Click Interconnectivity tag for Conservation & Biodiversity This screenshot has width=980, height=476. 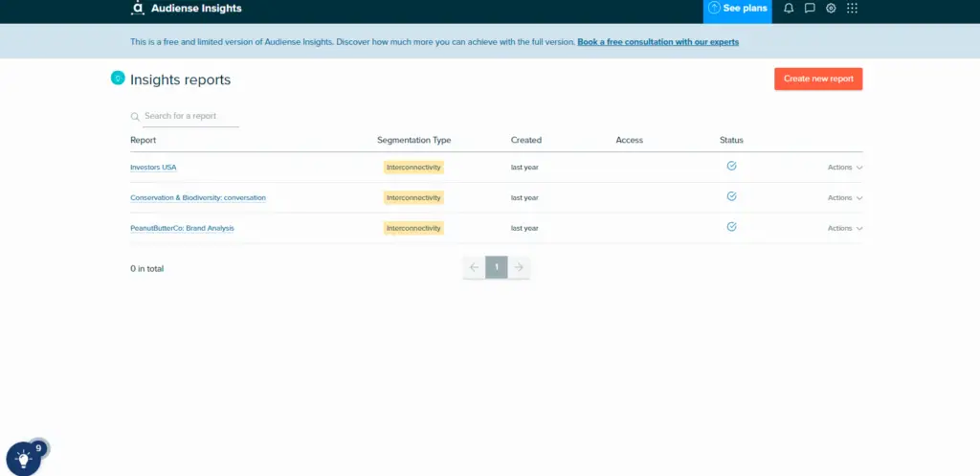pyautogui.click(x=413, y=197)
